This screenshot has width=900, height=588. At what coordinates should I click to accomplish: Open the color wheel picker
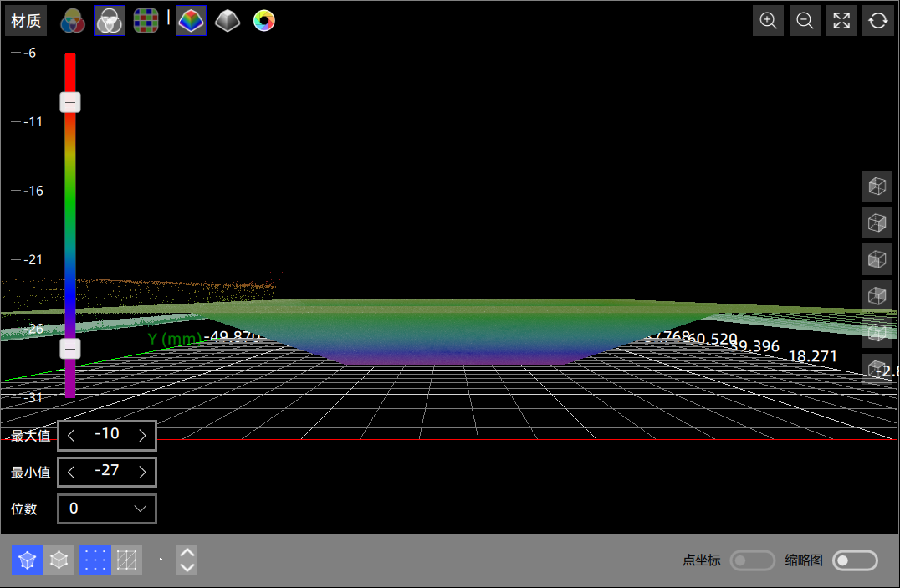(263, 21)
